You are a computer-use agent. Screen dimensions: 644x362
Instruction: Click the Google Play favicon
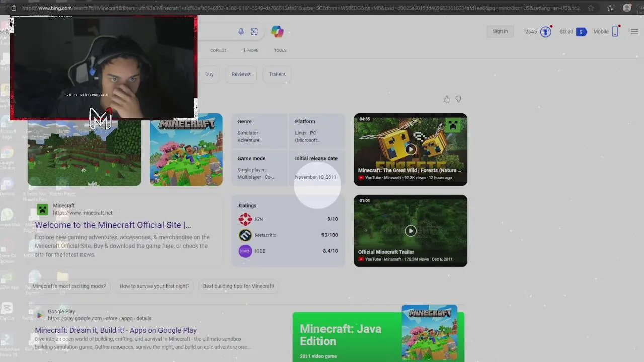click(39, 315)
